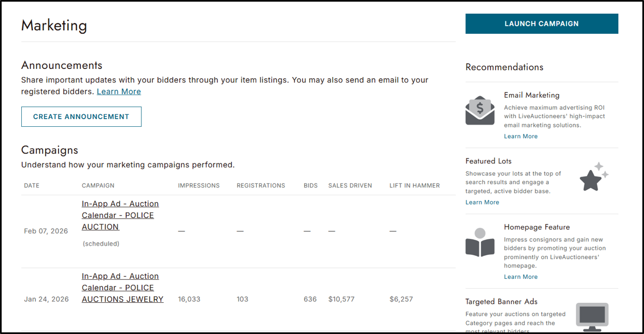The height and width of the screenshot is (334, 644).
Task: Click the Create Announcement button
Action: click(81, 116)
